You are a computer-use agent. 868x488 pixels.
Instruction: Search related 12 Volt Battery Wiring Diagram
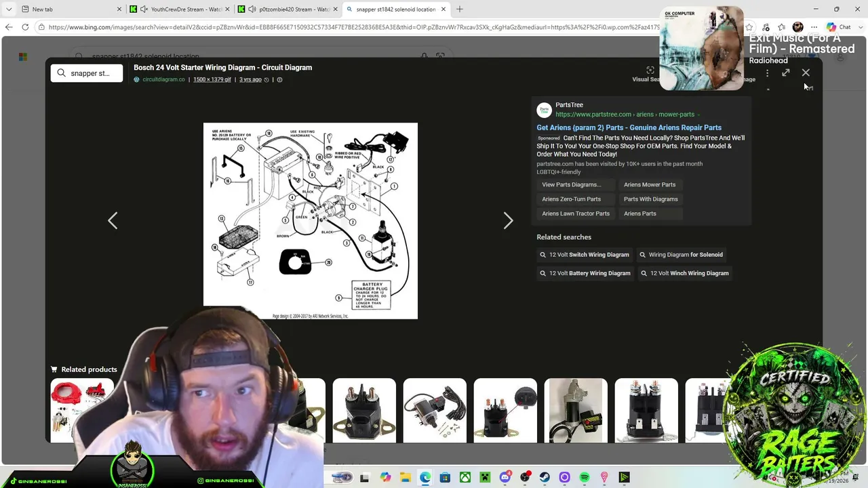click(585, 273)
